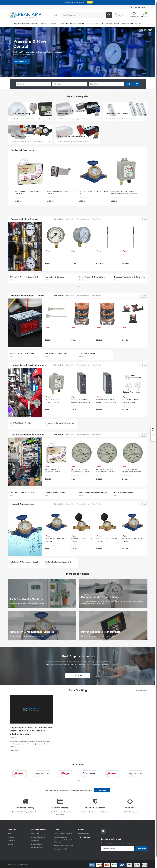Switch to Best Selling tab in Pressure & Flow Control
The image size is (157, 868).
[70, 219]
